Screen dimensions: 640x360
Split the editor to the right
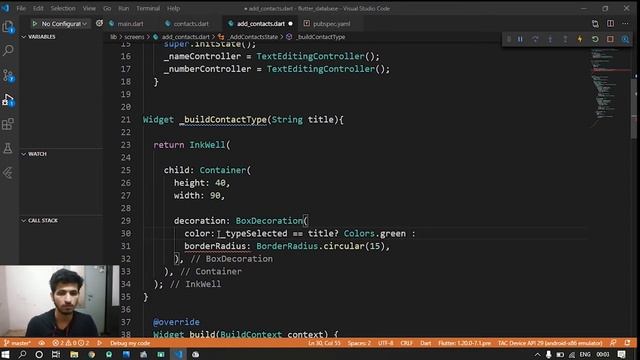click(x=610, y=24)
